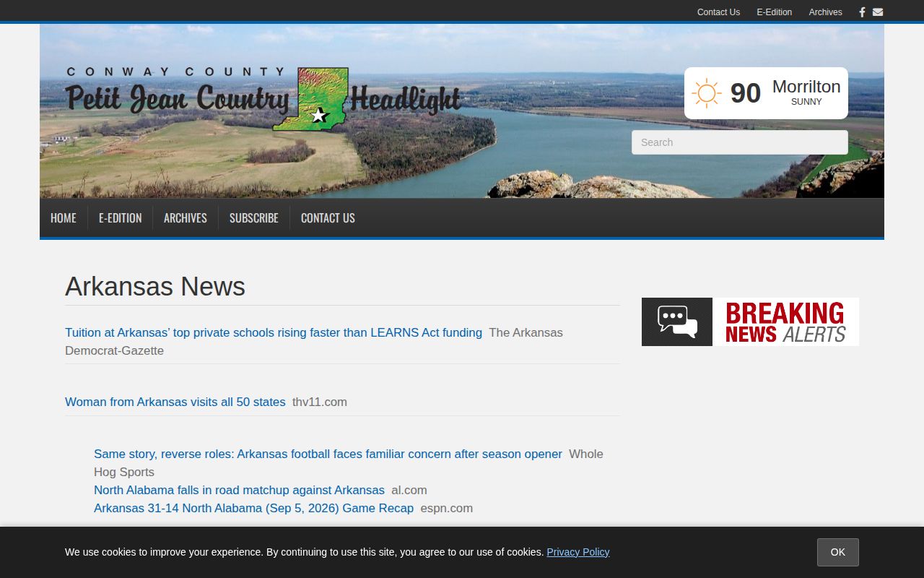Click the al.com source label
924x578 pixels.
coord(409,490)
